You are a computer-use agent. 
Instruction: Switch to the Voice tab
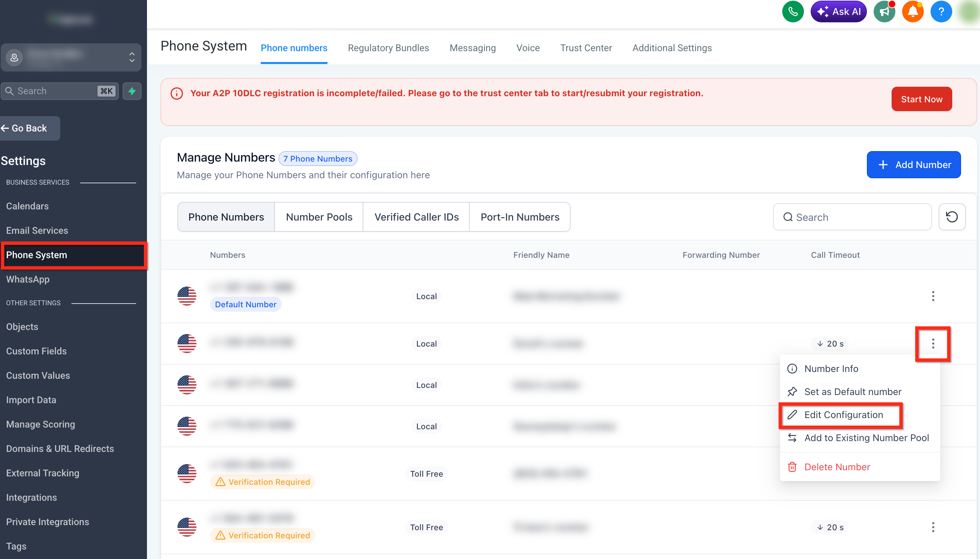pyautogui.click(x=528, y=48)
